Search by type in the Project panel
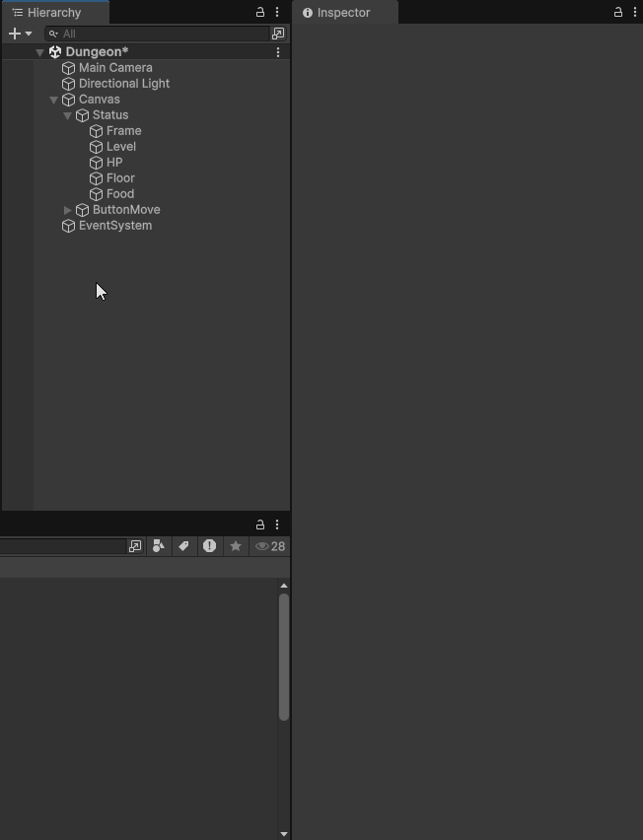The height and width of the screenshot is (840, 643). pos(159,546)
